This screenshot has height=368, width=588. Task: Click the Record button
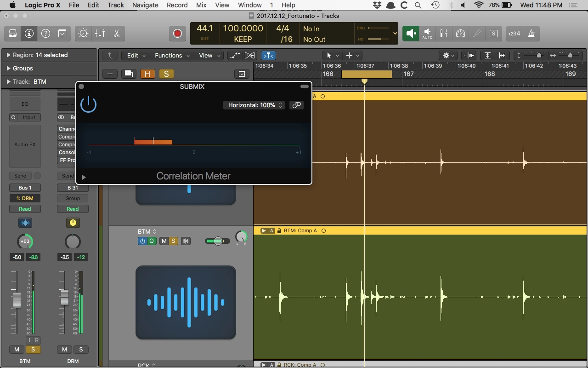(177, 34)
